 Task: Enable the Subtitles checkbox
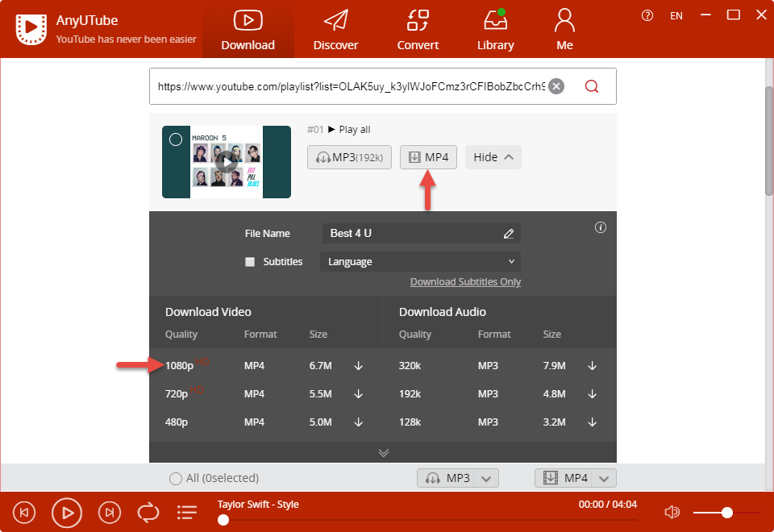tap(250, 261)
